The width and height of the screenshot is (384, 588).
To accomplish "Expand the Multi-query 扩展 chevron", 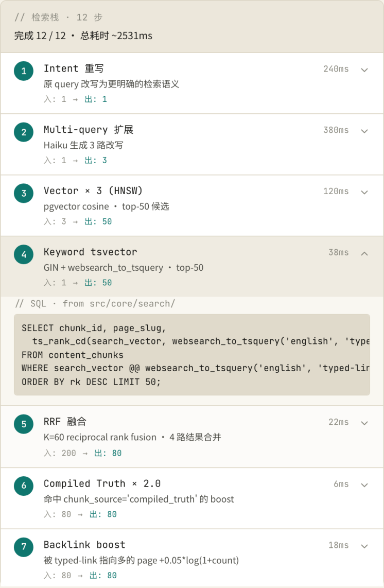I will (x=364, y=131).
